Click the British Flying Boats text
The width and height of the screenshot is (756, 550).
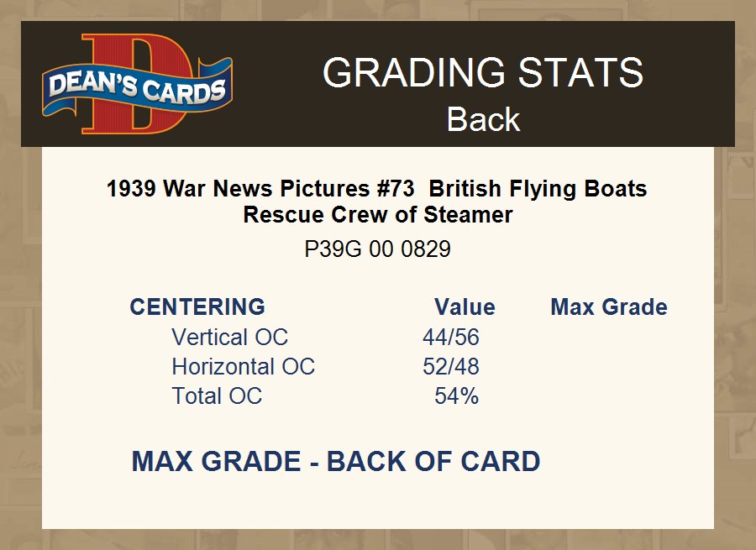coord(538,188)
